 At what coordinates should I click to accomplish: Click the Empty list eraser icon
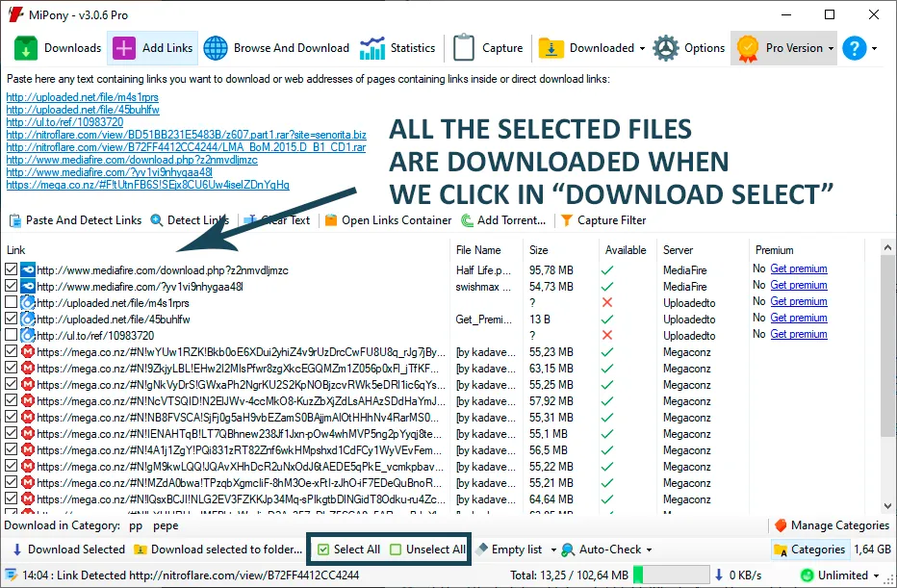pos(481,550)
